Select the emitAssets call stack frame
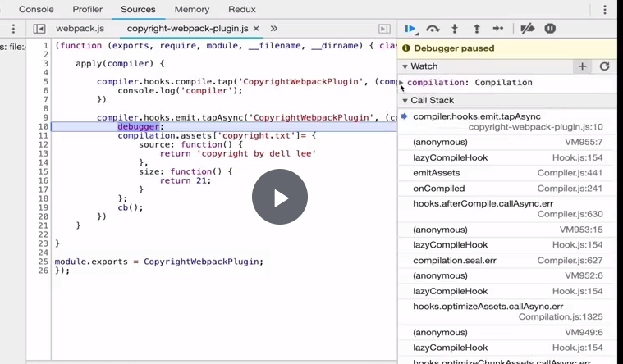 (436, 173)
